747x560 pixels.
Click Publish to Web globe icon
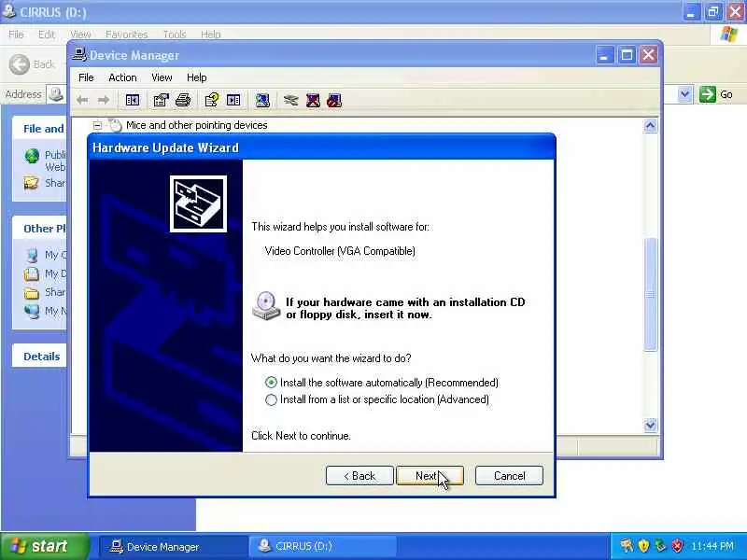point(32,156)
